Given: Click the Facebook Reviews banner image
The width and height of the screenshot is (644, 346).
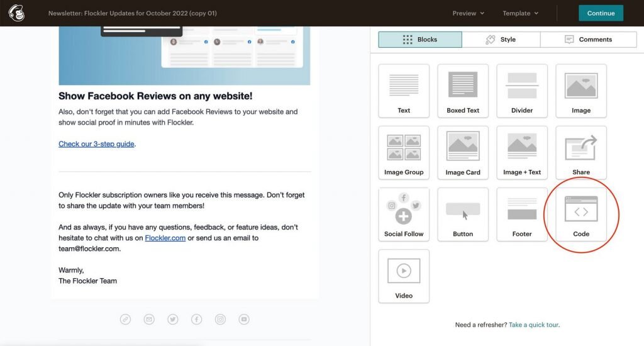Looking at the screenshot, I should 184,55.
